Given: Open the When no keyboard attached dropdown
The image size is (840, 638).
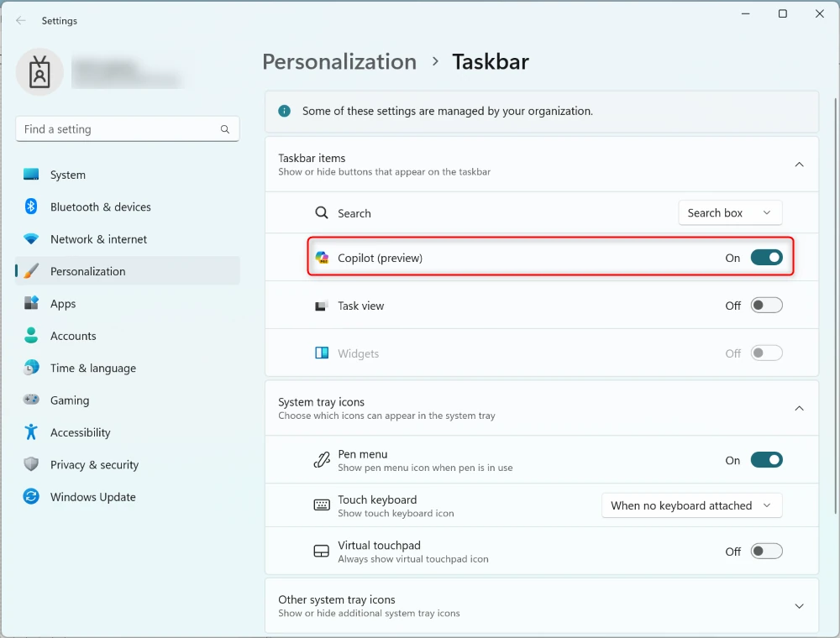Looking at the screenshot, I should coord(691,505).
